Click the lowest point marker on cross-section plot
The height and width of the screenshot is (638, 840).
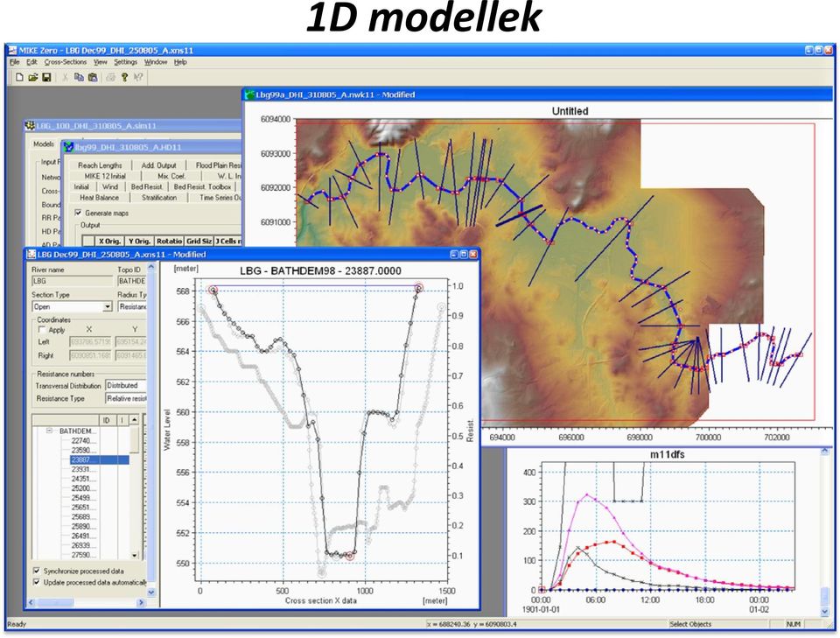tap(350, 556)
